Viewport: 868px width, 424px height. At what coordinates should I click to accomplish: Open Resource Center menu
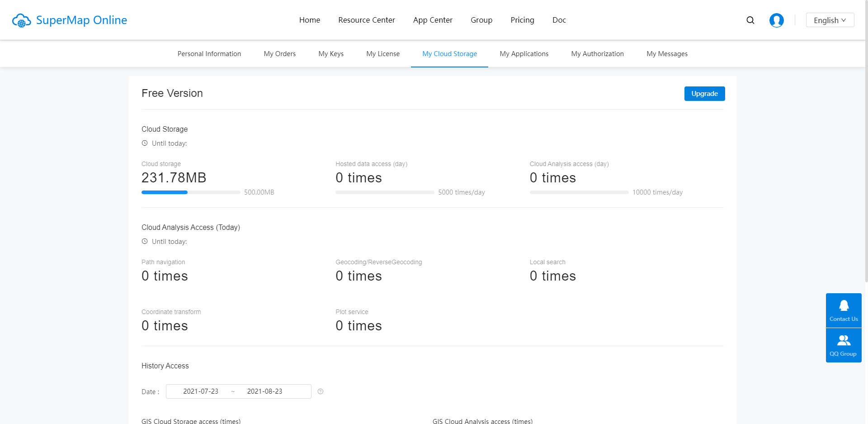[367, 20]
